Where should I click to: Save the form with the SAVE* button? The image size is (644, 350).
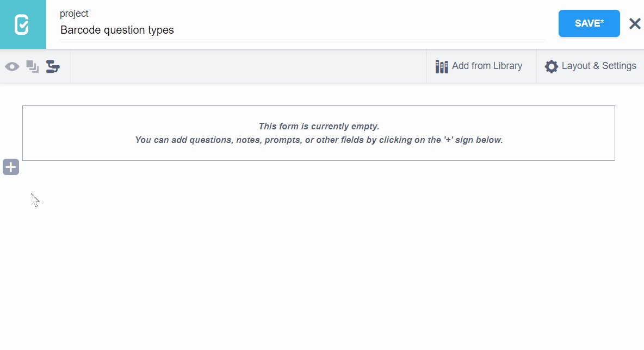pos(589,23)
